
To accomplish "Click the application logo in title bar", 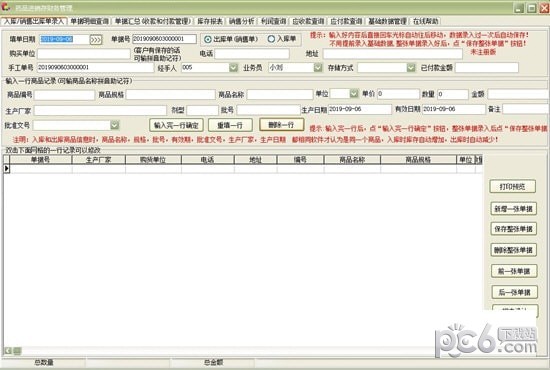I will [6, 7].
